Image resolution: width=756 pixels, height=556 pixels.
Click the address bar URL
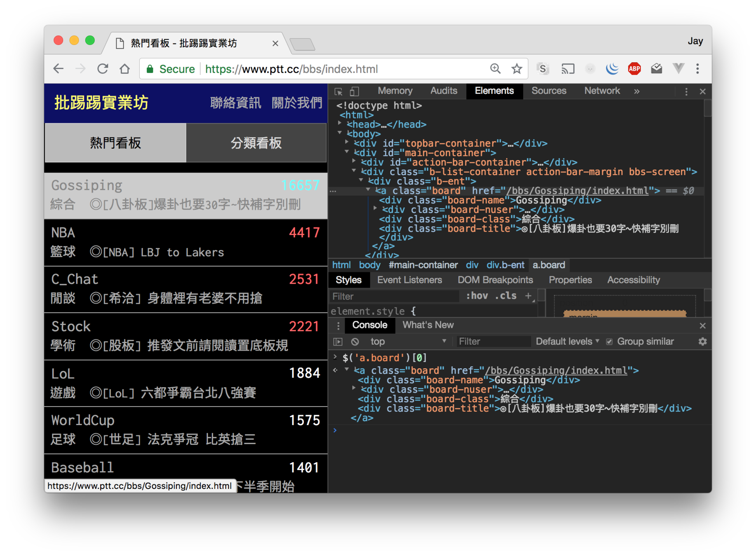click(291, 69)
